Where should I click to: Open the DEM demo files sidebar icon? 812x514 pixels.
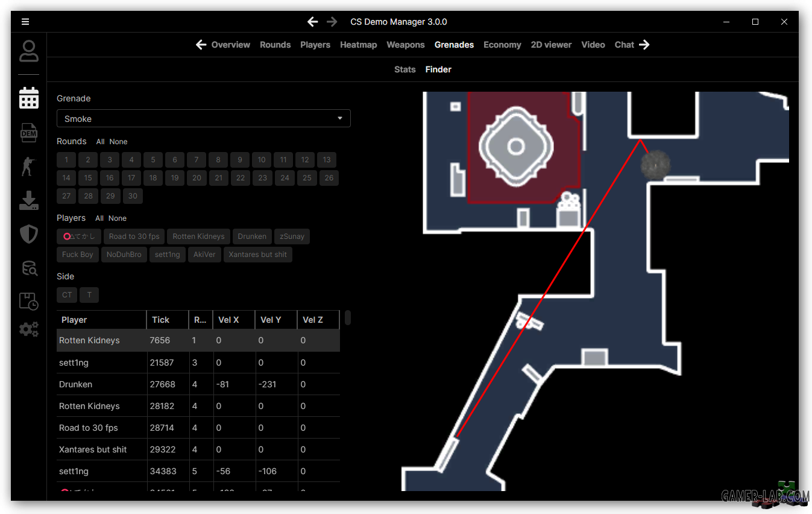tap(29, 132)
